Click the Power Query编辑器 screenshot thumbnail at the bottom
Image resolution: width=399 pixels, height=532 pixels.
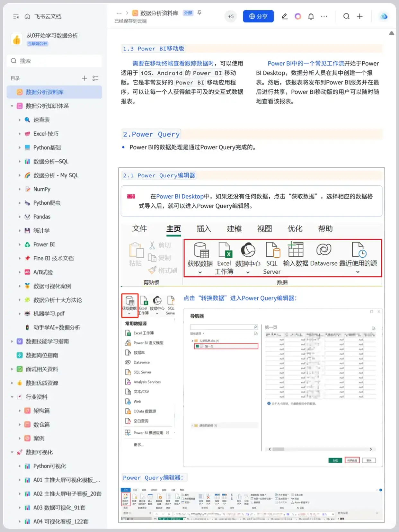pos(251,504)
